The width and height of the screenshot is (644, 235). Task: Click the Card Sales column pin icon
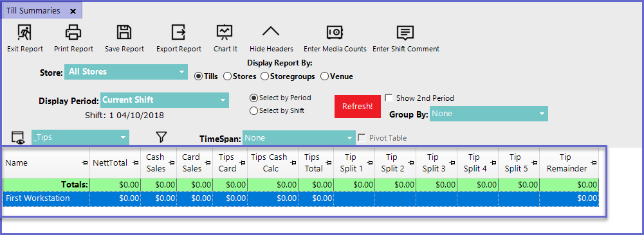click(208, 163)
